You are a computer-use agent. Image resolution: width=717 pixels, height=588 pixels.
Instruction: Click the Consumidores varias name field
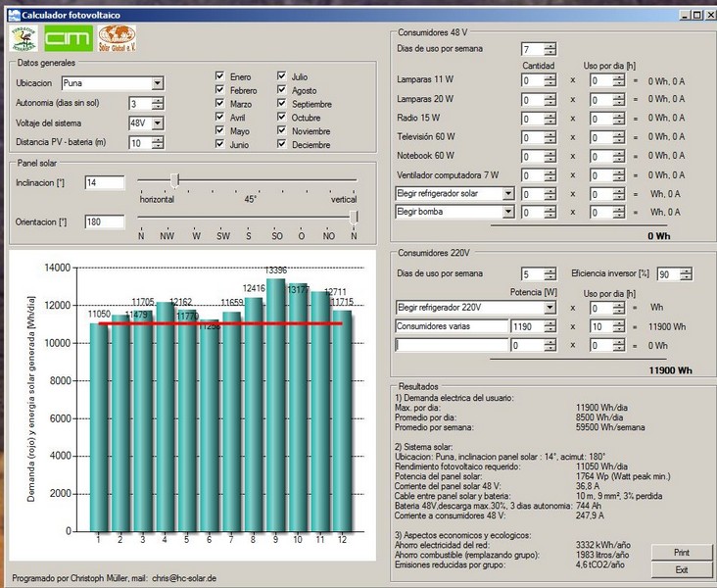449,326
